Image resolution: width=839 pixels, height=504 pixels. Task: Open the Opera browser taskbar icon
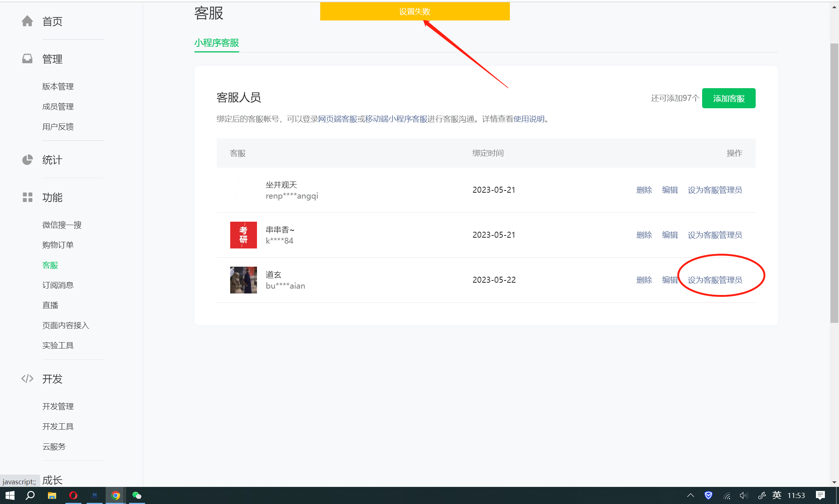73,495
